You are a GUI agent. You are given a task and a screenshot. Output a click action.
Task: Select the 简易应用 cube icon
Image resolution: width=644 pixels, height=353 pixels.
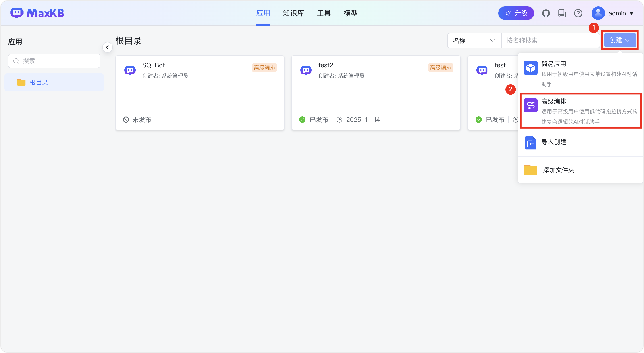click(530, 68)
